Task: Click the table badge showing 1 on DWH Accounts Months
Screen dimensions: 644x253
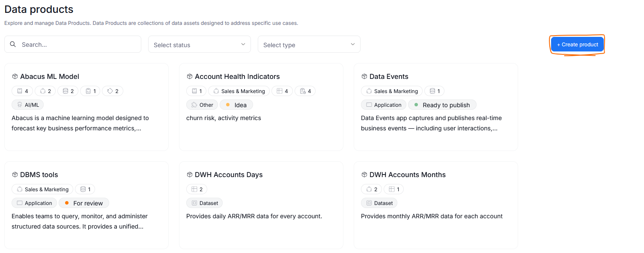Action: click(394, 189)
